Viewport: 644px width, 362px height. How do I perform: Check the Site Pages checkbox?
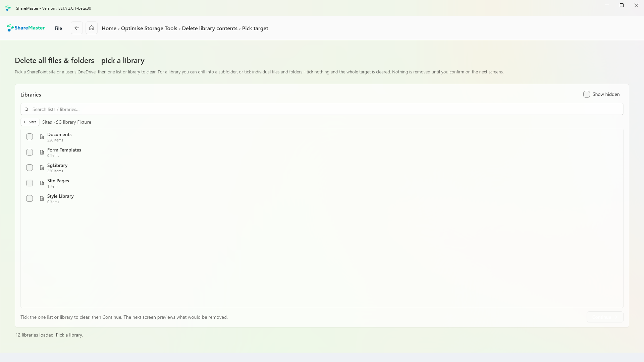click(30, 183)
